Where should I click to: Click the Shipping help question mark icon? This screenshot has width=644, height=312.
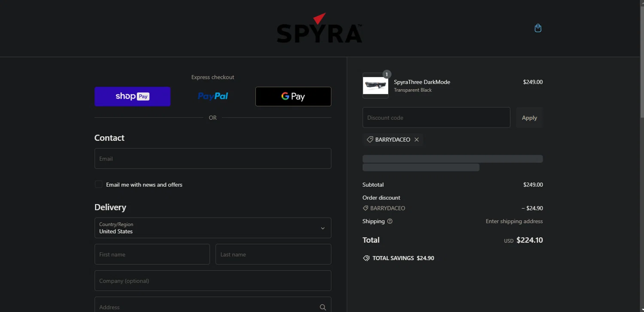tap(390, 221)
